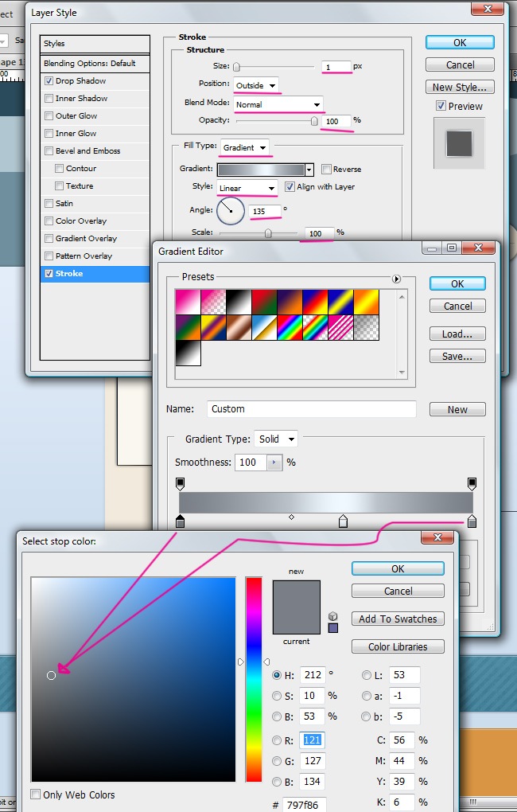
Task: Click the out-of-gamut web-safe cube icon
Action: (x=332, y=616)
